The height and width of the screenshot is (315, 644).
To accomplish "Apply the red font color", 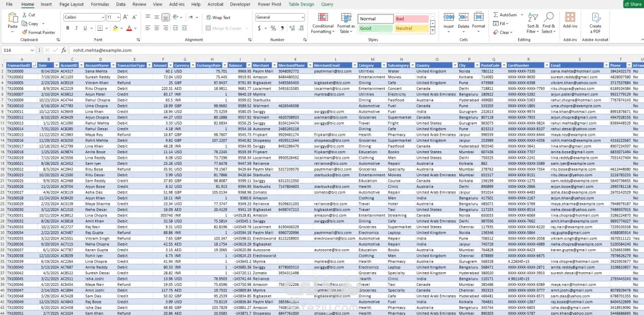I will (129, 28).
